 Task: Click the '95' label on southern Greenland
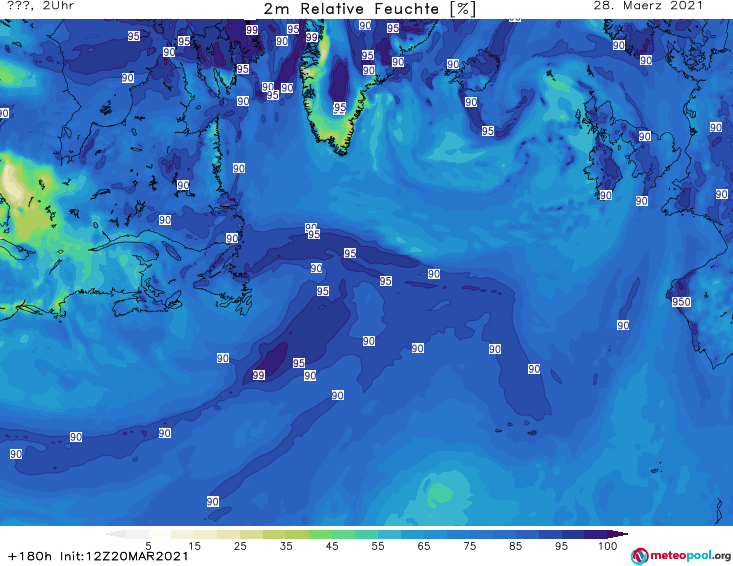coord(339,108)
